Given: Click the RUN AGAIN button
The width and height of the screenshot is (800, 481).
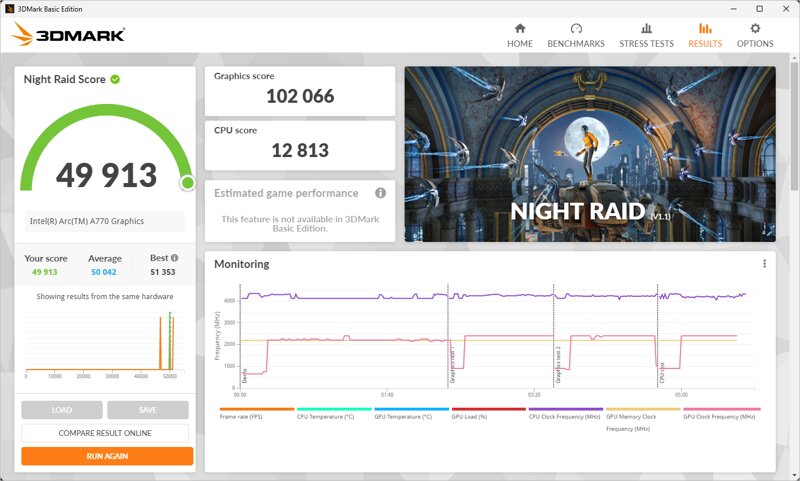Looking at the screenshot, I should 107,456.
